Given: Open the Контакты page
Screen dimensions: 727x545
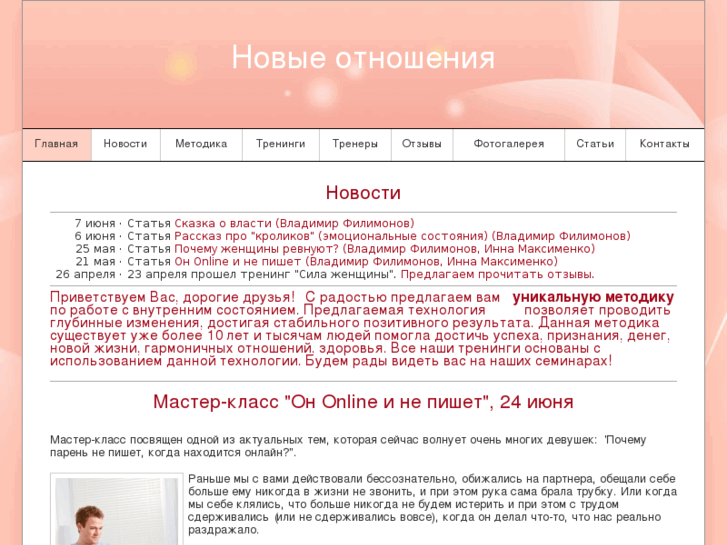Looking at the screenshot, I should click(x=664, y=144).
